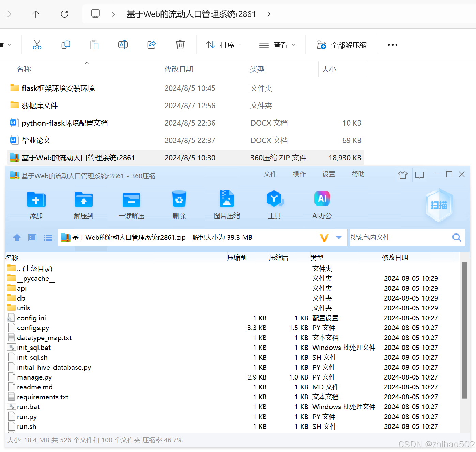Click the Delete trash icon in Explorer toolbar
476x452 pixels.
pyautogui.click(x=180, y=45)
